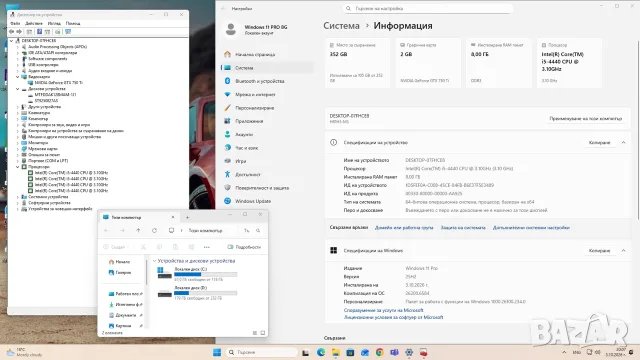Screen dimensions: 640x360
Task: Open Действие menu in Device Manager
Action: 33,23
